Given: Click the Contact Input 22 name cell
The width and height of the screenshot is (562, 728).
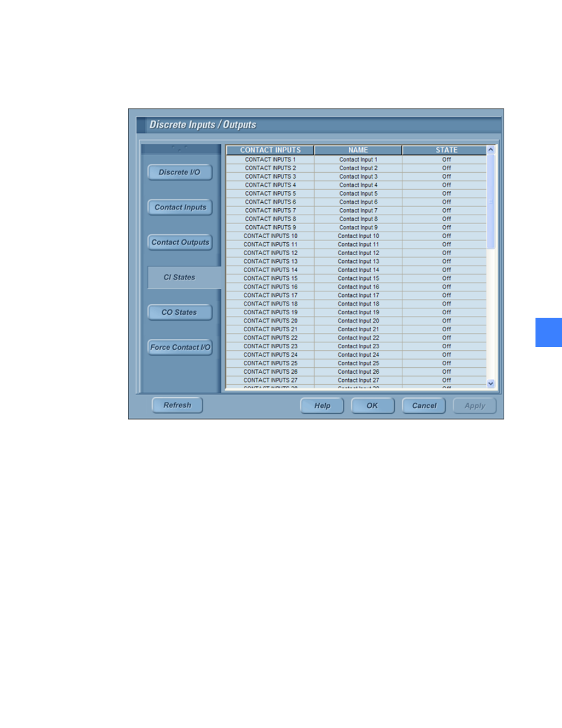Looking at the screenshot, I should pos(358,338).
